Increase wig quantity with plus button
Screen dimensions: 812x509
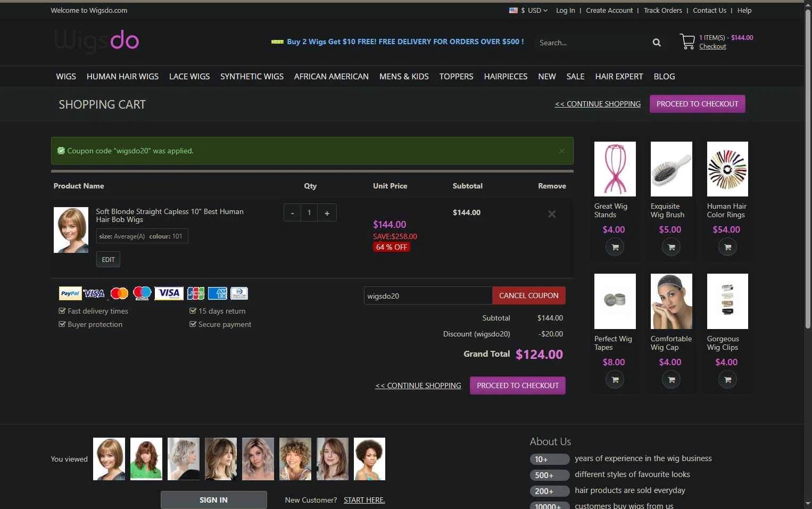tap(327, 213)
